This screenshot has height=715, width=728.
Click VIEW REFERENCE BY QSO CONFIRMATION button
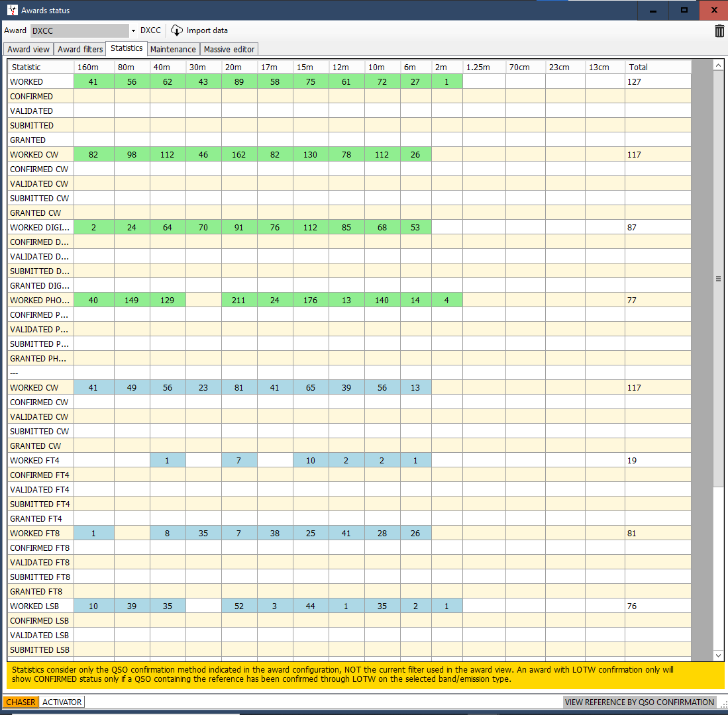tap(639, 702)
